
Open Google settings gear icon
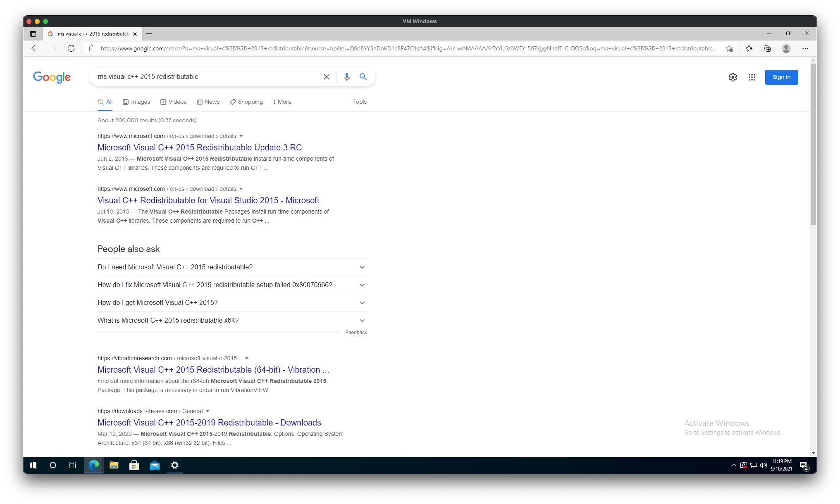point(733,77)
